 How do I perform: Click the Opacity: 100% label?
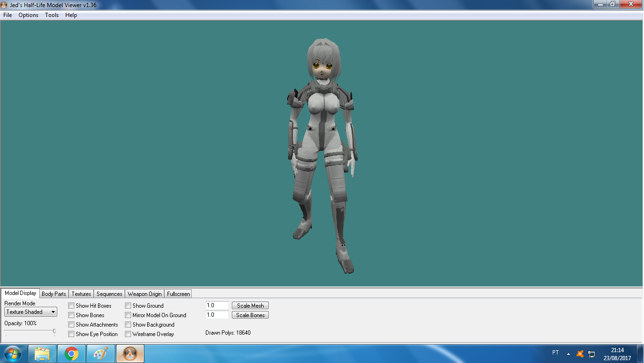20,323
